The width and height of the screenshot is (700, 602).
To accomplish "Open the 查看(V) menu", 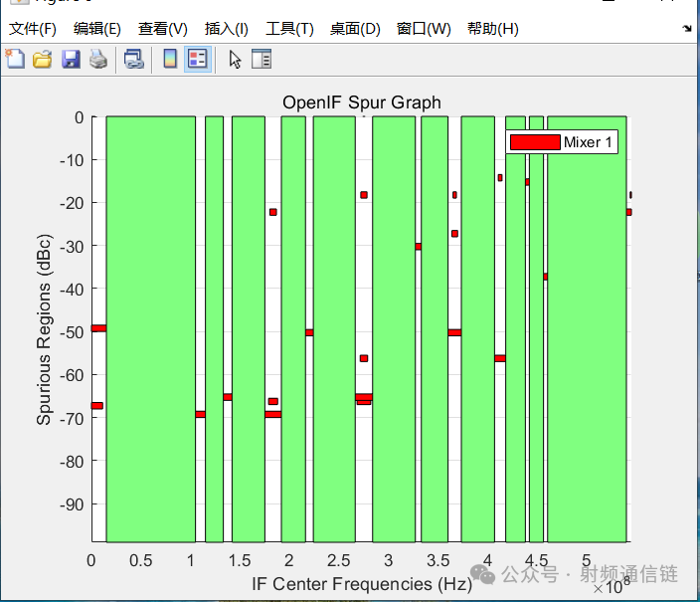I will (x=163, y=29).
